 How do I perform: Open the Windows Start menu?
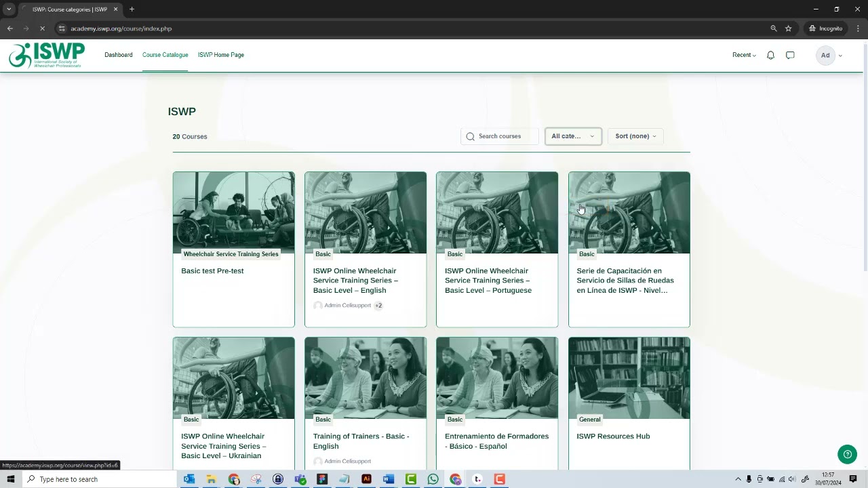pyautogui.click(x=11, y=479)
